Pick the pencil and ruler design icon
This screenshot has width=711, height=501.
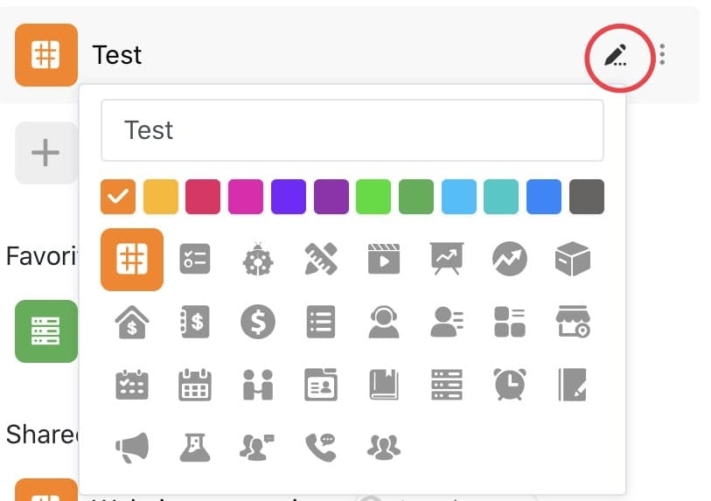click(x=321, y=259)
